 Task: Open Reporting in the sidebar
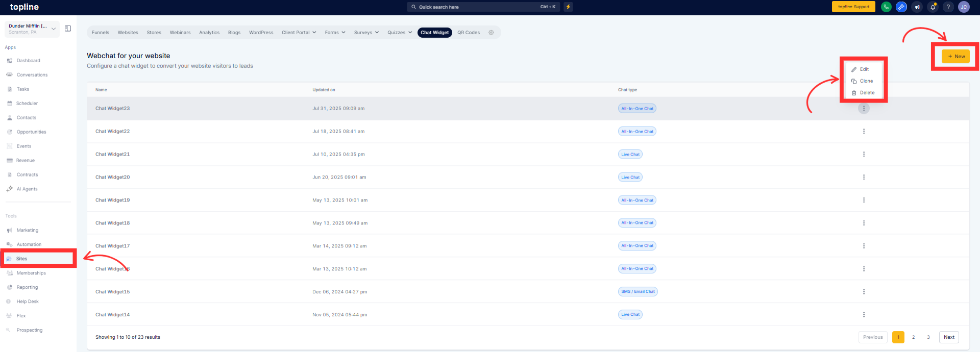point(28,288)
